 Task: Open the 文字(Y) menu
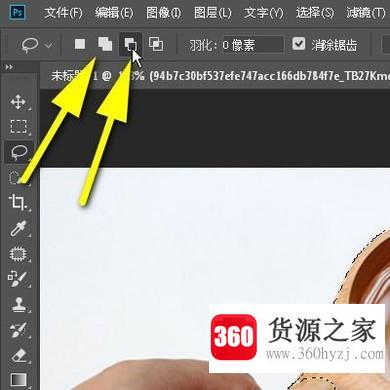point(264,13)
